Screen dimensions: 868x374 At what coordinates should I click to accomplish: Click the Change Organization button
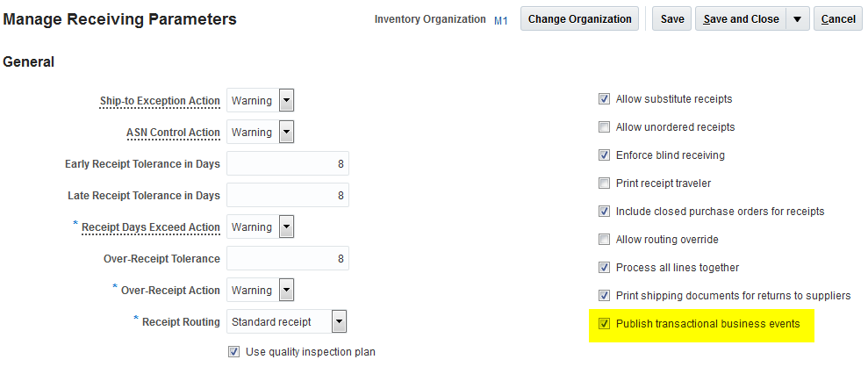pos(579,19)
